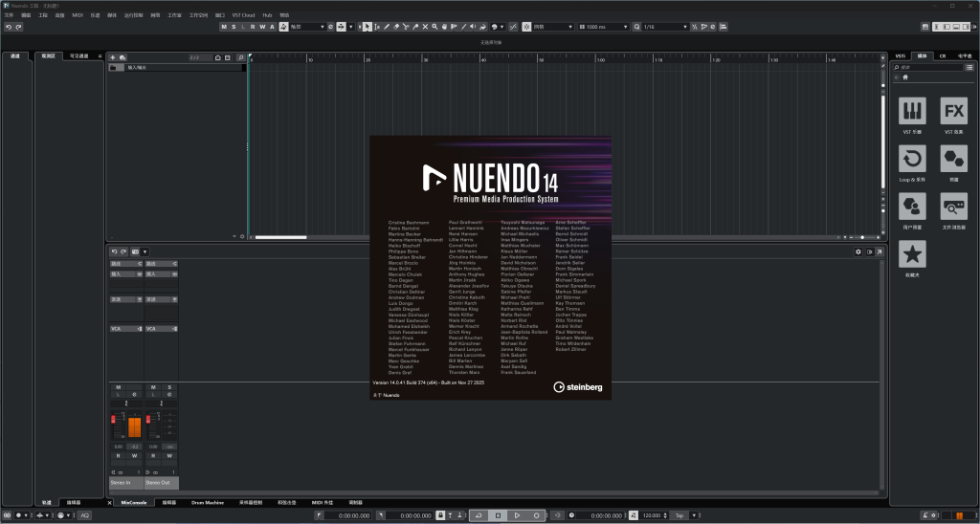Select the Glue tool
This screenshot has height=524, width=980.
click(415, 27)
